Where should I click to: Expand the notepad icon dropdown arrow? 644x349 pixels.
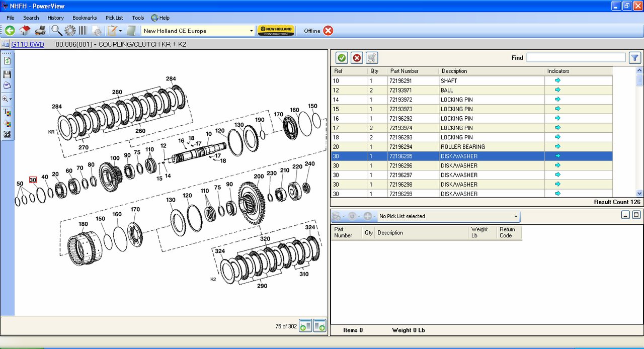[120, 31]
